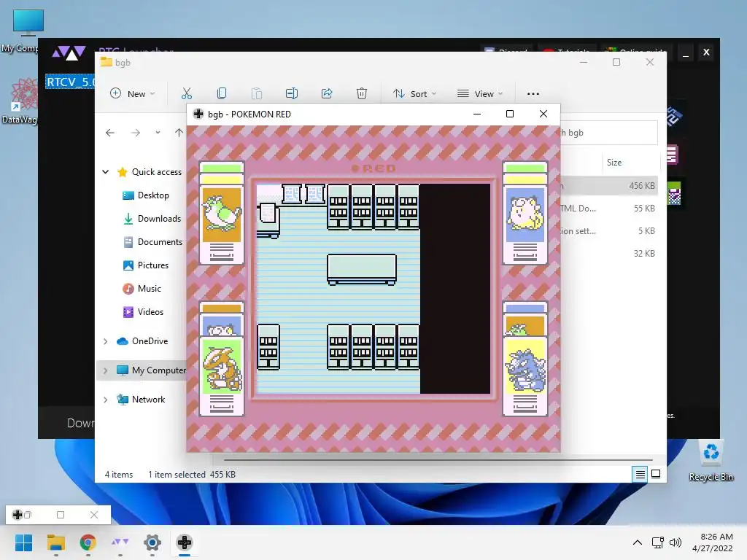Open the View dropdown menu
The height and width of the screenshot is (560, 747).
[480, 93]
